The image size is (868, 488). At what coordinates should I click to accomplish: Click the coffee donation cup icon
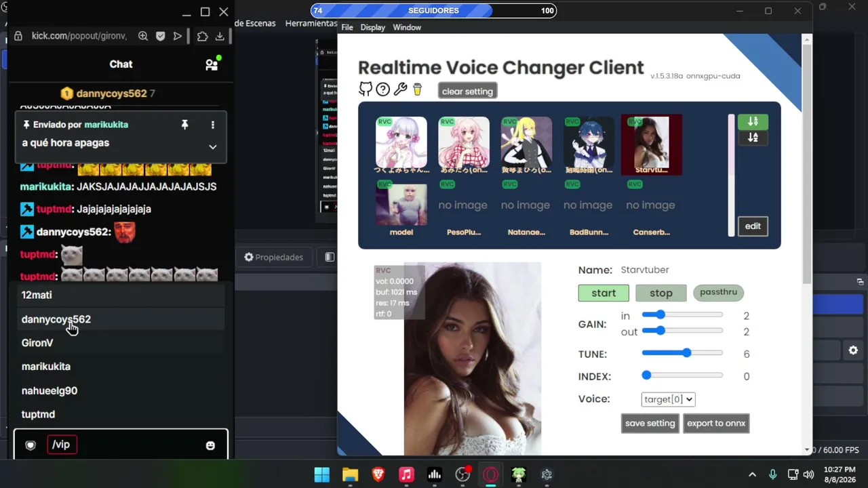pyautogui.click(x=417, y=89)
